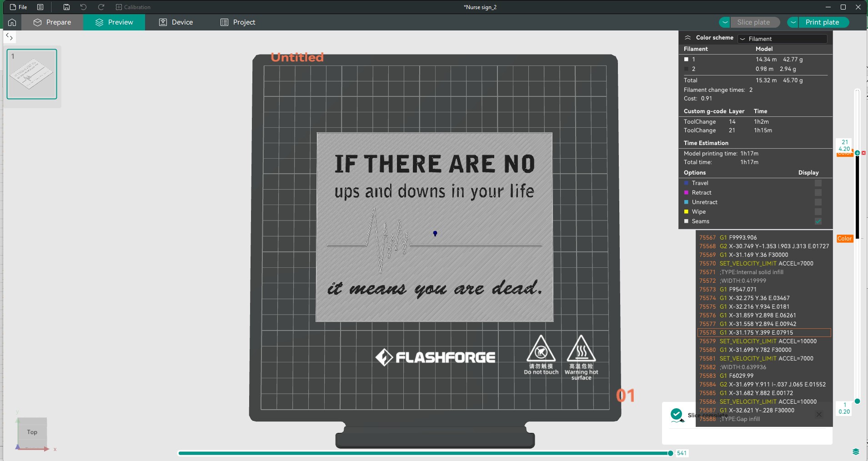This screenshot has width=868, height=461.
Task: Enable Unretract display checkbox
Action: point(818,202)
